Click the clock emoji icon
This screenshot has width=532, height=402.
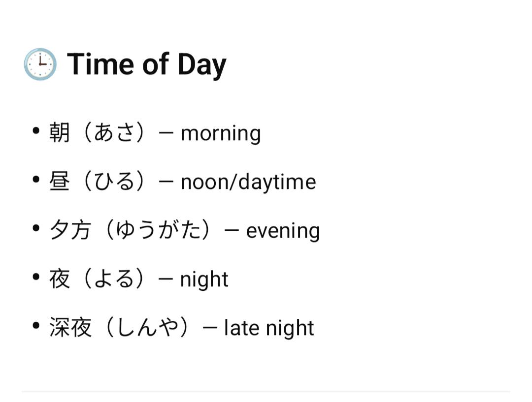40,64
